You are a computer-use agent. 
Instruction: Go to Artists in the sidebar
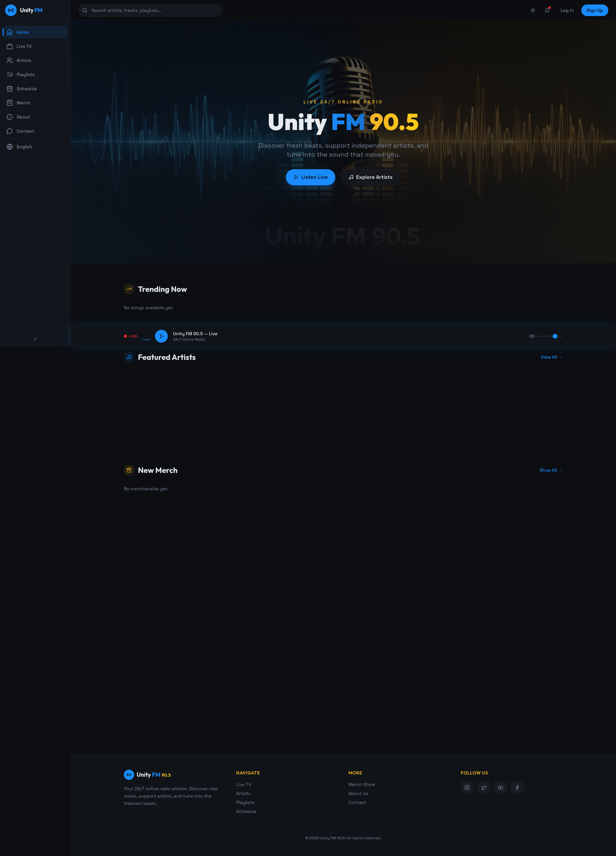pyautogui.click(x=35, y=60)
